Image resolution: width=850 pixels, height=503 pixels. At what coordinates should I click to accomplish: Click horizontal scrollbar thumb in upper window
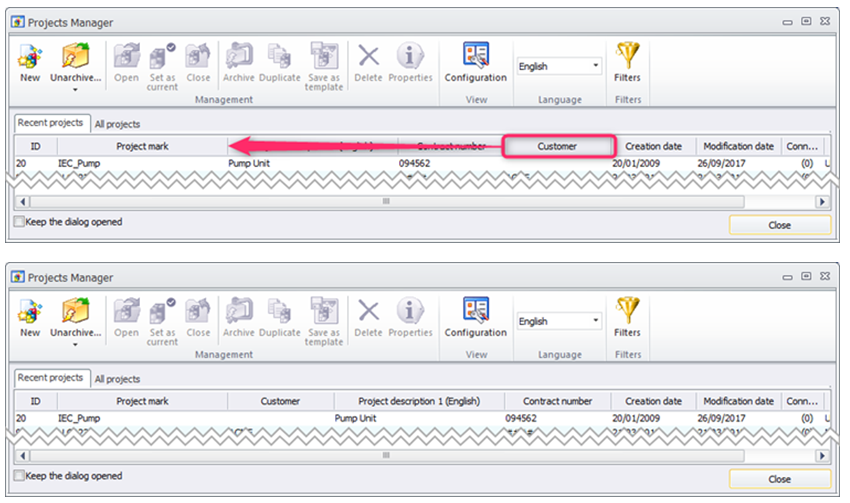coord(387,201)
